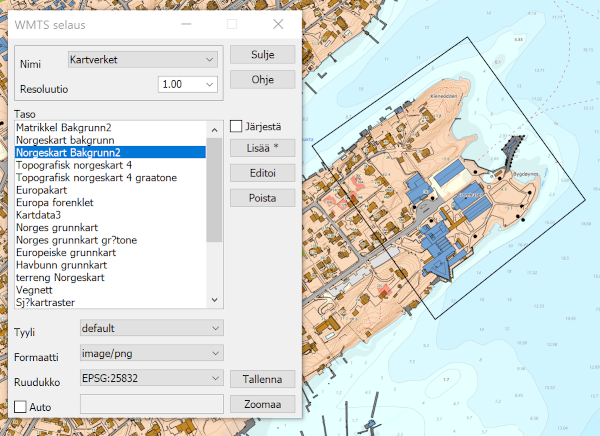Open the Tyyli dropdown set to default

150,327
